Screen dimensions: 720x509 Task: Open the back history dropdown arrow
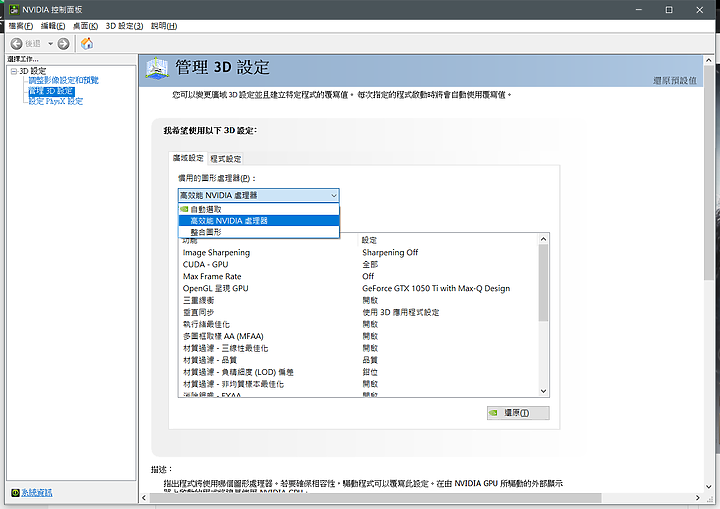coord(51,44)
